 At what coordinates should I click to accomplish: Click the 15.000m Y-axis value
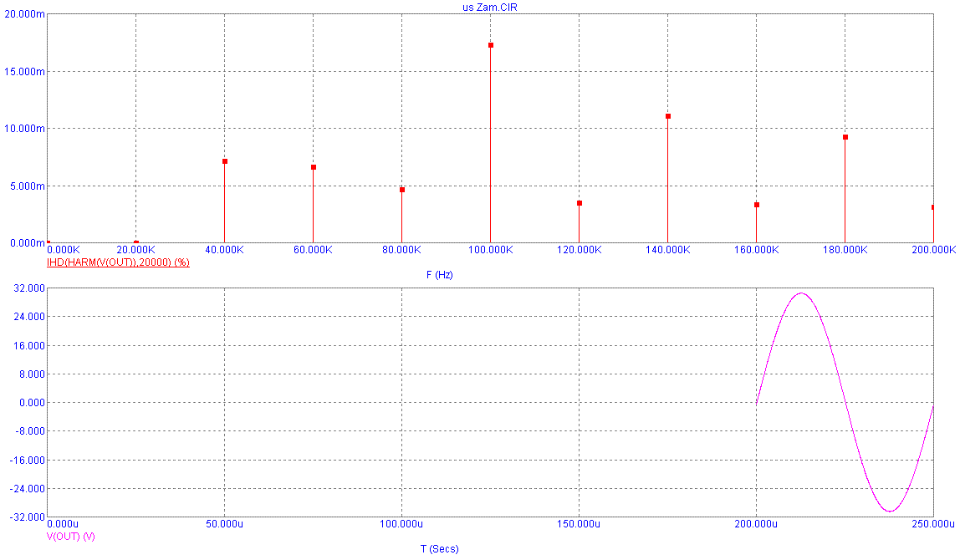[24, 72]
